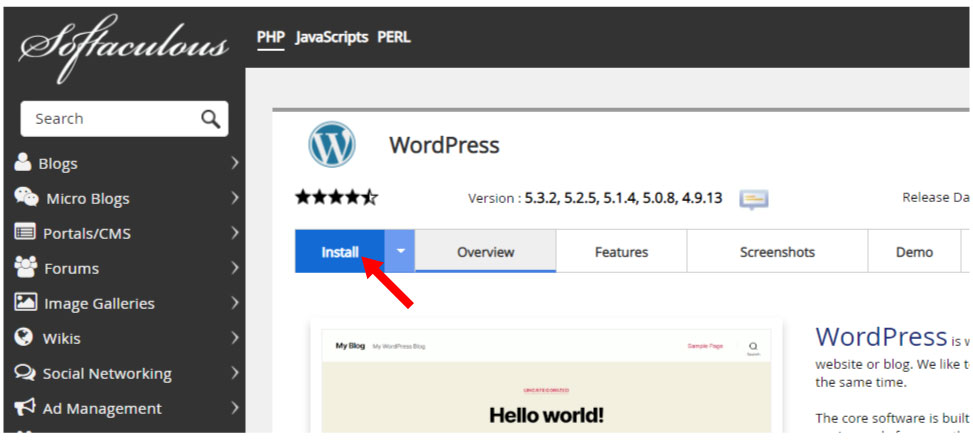Open the Install button dropdown arrow

[400, 251]
